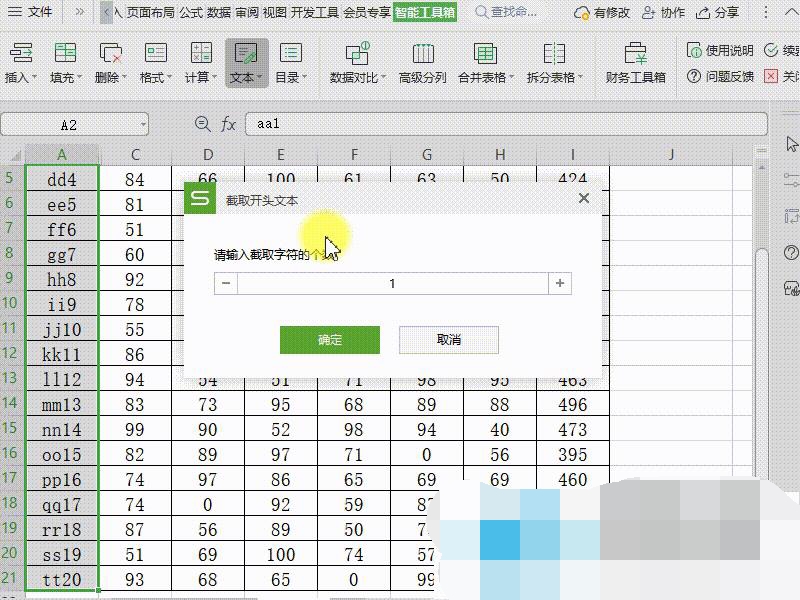Open the 计算 (Calculate) tool
The width and height of the screenshot is (800, 600).
click(x=200, y=62)
